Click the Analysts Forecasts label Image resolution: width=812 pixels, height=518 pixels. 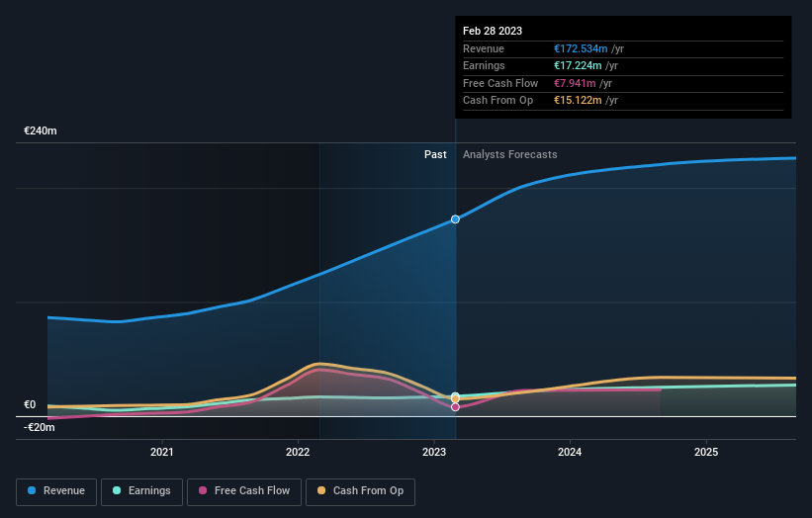(x=510, y=155)
